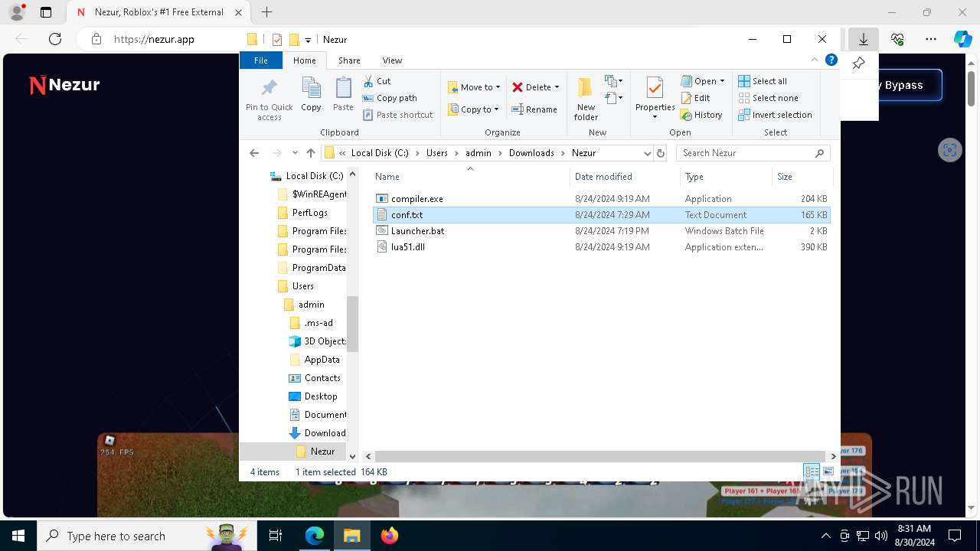This screenshot has width=980, height=551.
Task: Click Users in address breadcrumb
Action: (437, 153)
